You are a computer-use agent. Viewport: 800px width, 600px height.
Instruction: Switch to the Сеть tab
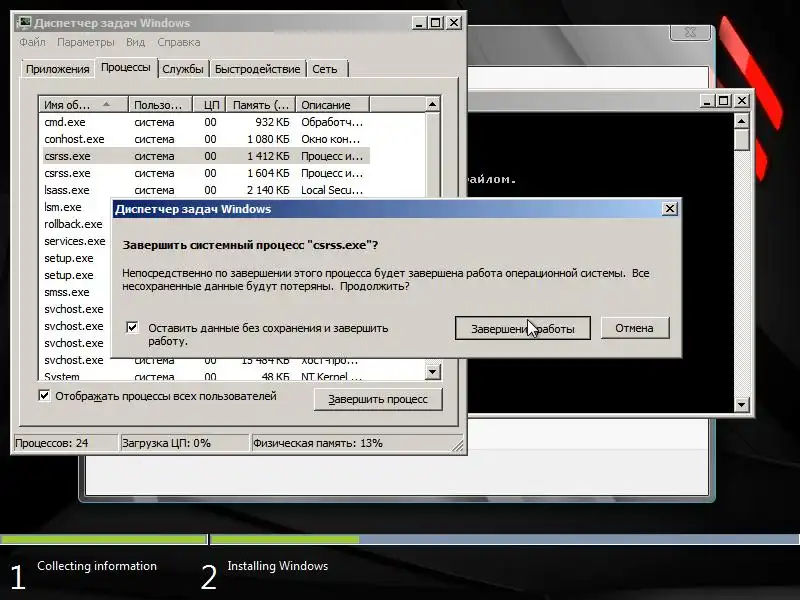(325, 69)
